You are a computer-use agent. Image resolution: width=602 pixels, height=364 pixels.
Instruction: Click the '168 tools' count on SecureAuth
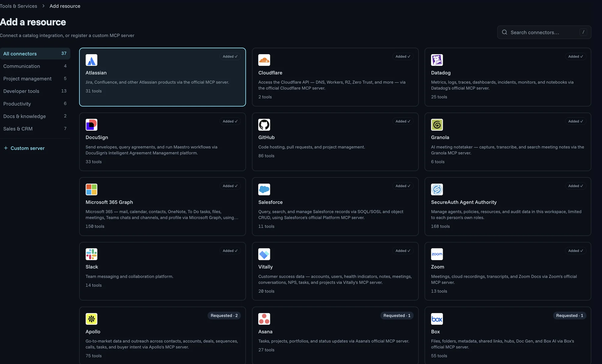tap(440, 226)
